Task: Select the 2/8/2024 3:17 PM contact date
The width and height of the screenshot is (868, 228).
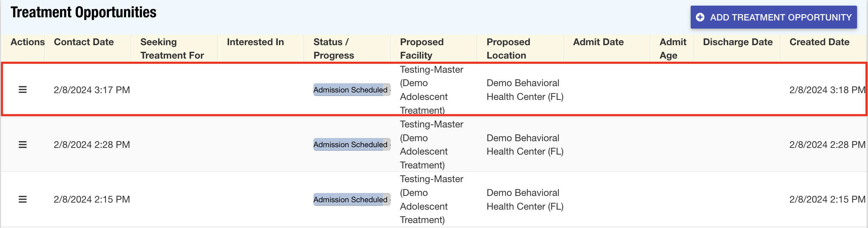Action: point(92,90)
